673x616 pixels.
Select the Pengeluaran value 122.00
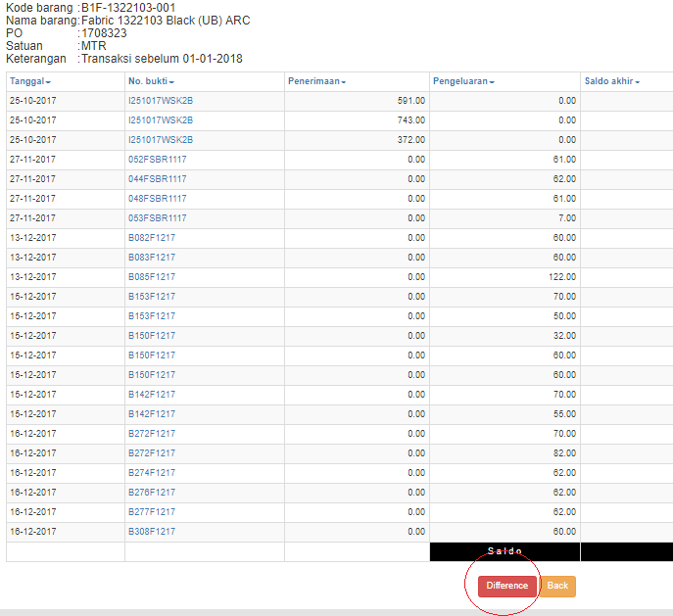point(562,277)
